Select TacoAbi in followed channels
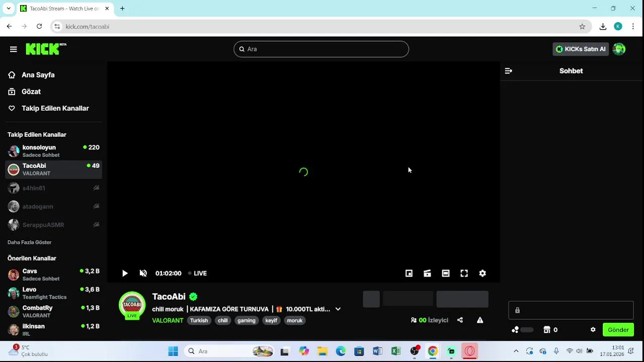Image resolution: width=644 pixels, height=362 pixels. 53,169
